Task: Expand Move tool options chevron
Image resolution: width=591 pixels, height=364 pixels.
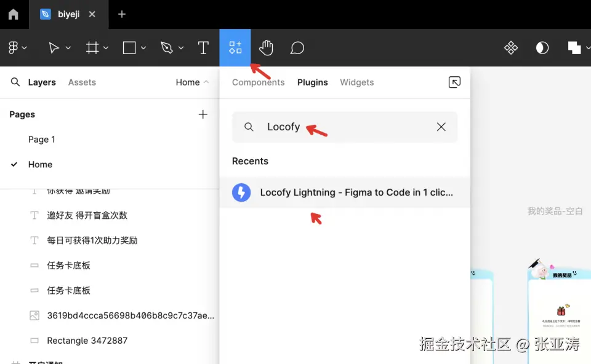Action: 68,48
